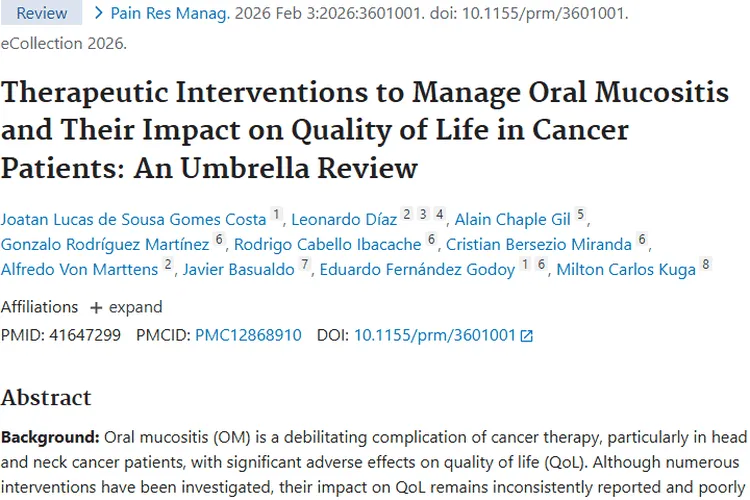Open author Cristian Bersezio Miranda link
Image resolution: width=750 pixels, height=500 pixels.
tap(539, 244)
